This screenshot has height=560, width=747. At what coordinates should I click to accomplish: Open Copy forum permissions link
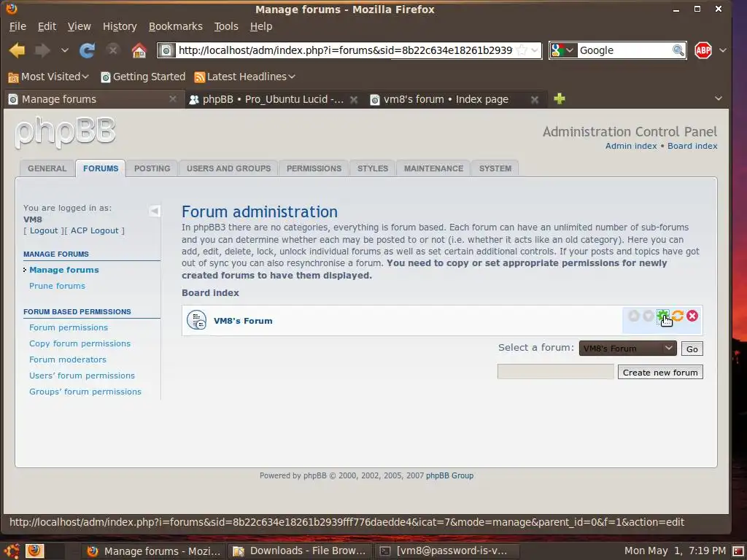80,343
